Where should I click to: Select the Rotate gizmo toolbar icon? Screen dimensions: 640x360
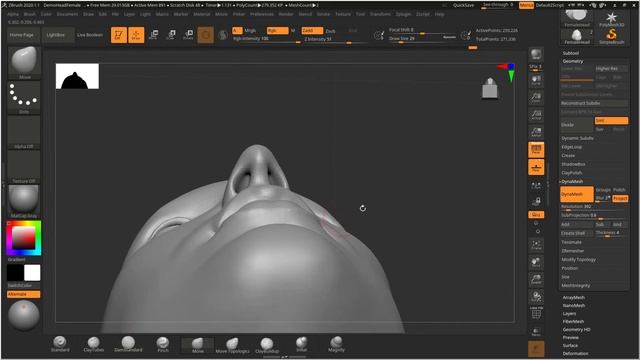(x=188, y=35)
